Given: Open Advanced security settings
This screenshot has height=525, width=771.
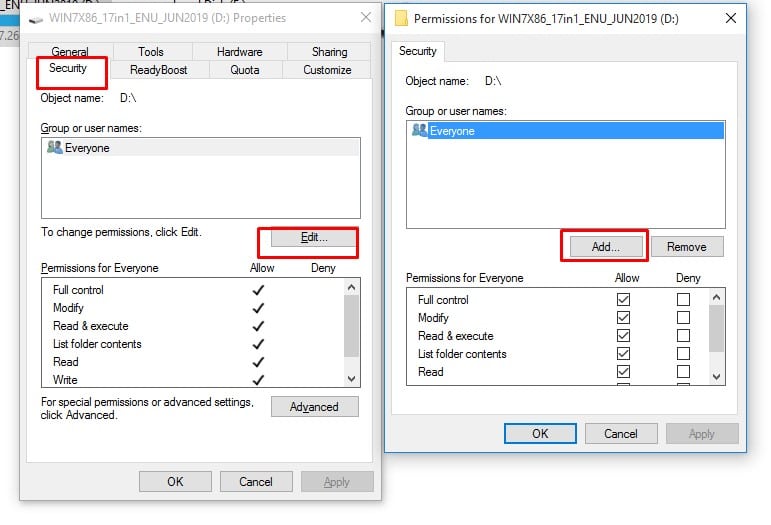Looking at the screenshot, I should coord(314,407).
